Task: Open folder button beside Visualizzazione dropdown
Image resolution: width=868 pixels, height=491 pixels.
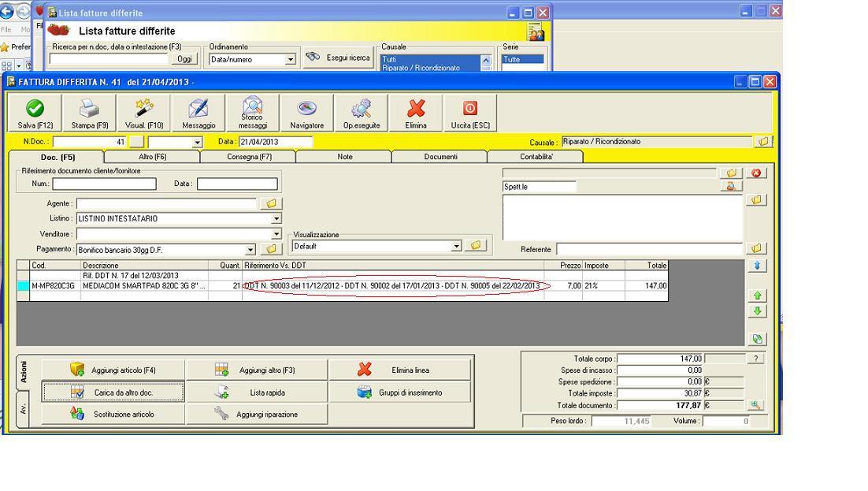Action: click(x=476, y=245)
